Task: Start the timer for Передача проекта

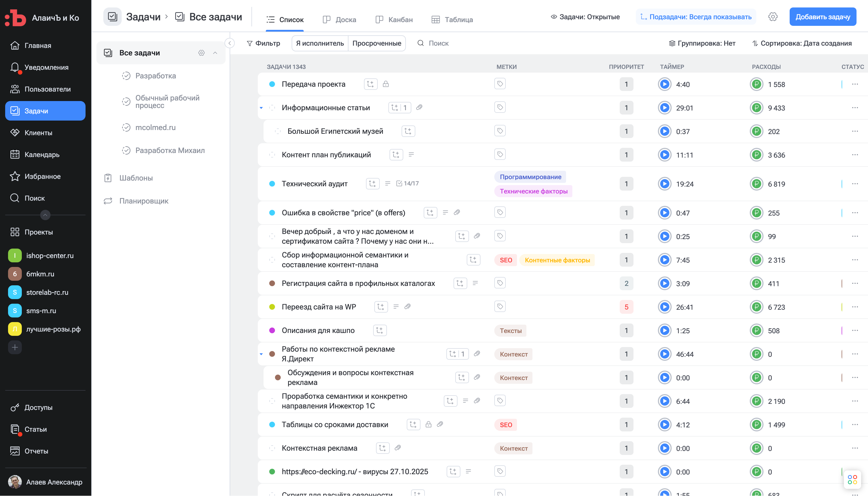Action: pyautogui.click(x=664, y=84)
